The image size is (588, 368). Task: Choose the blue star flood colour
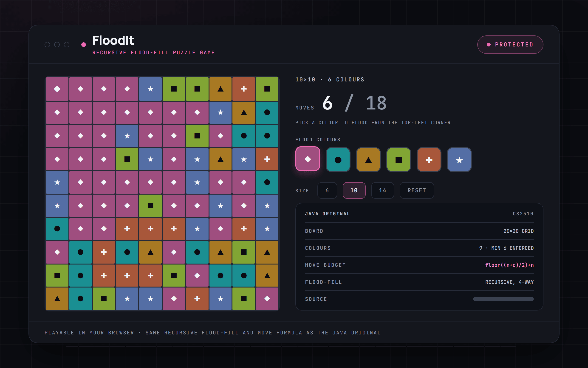459,160
